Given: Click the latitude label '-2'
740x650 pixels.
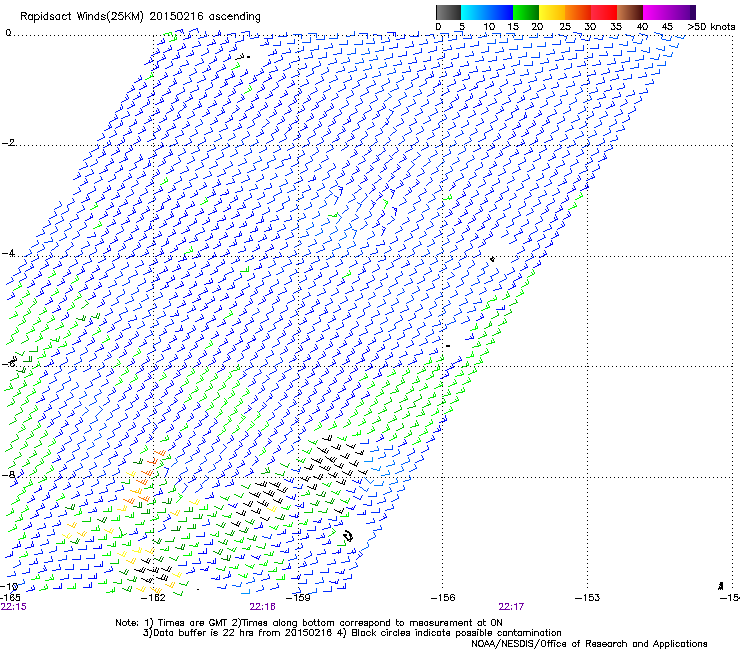Looking at the screenshot, I should [8, 143].
